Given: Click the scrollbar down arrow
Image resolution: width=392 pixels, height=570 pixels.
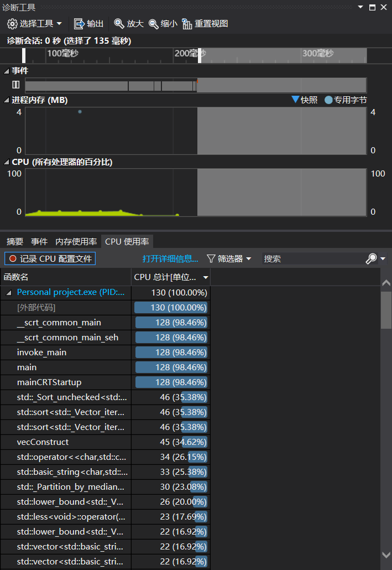Looking at the screenshot, I should tap(386, 555).
